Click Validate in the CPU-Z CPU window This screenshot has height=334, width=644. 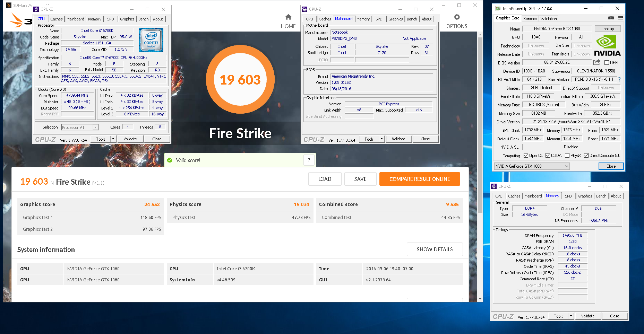pyautogui.click(x=130, y=139)
